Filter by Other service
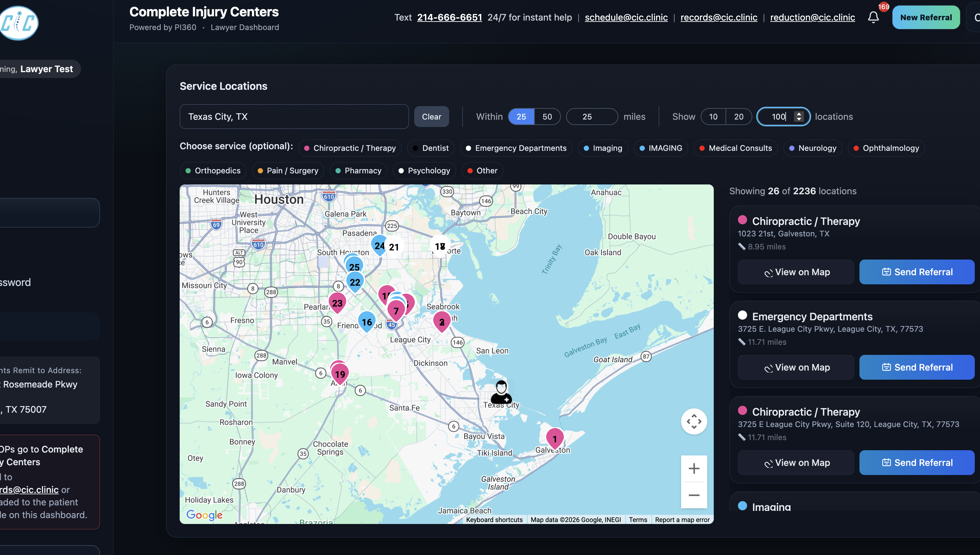This screenshot has width=980, height=555. click(x=482, y=170)
